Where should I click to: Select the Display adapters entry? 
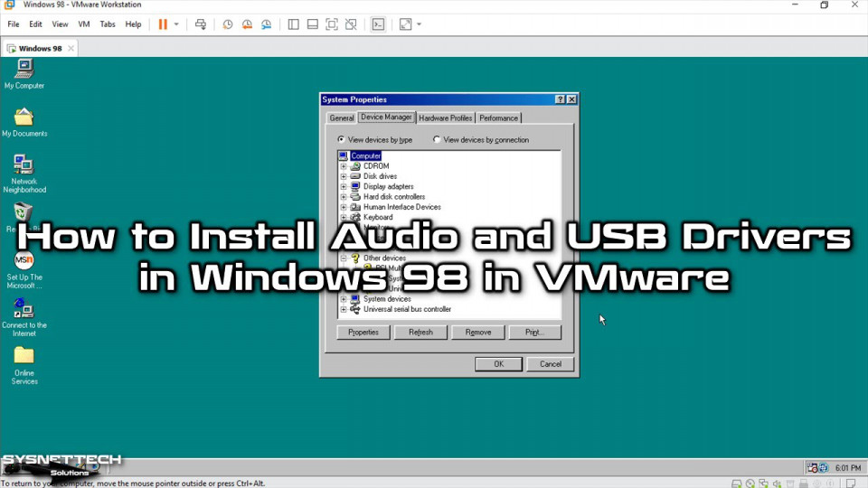click(x=388, y=186)
